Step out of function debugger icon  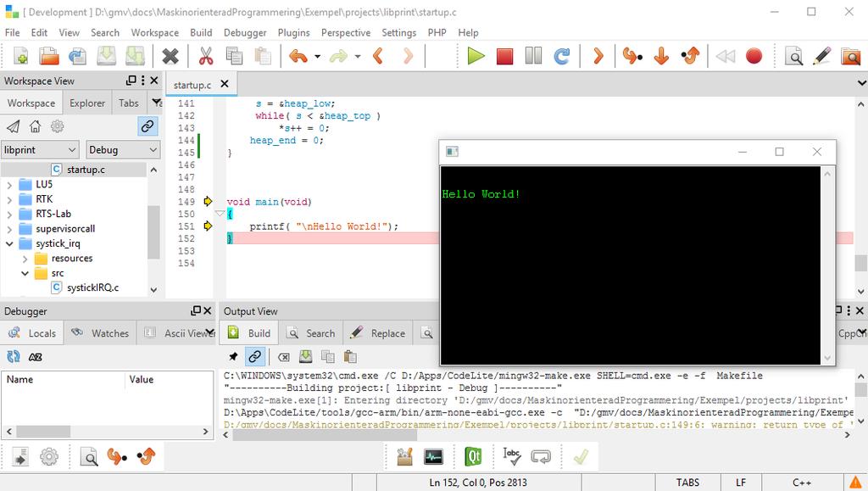tap(690, 56)
